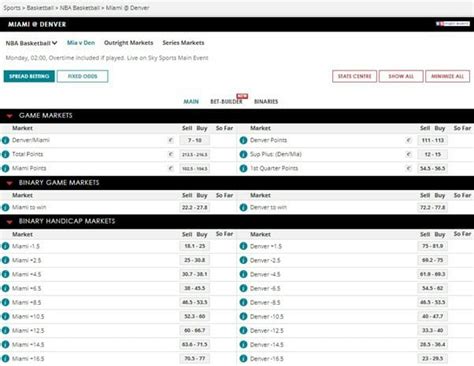Go to Sports breadcrumb link
The width and height of the screenshot is (474, 366).
click(12, 8)
